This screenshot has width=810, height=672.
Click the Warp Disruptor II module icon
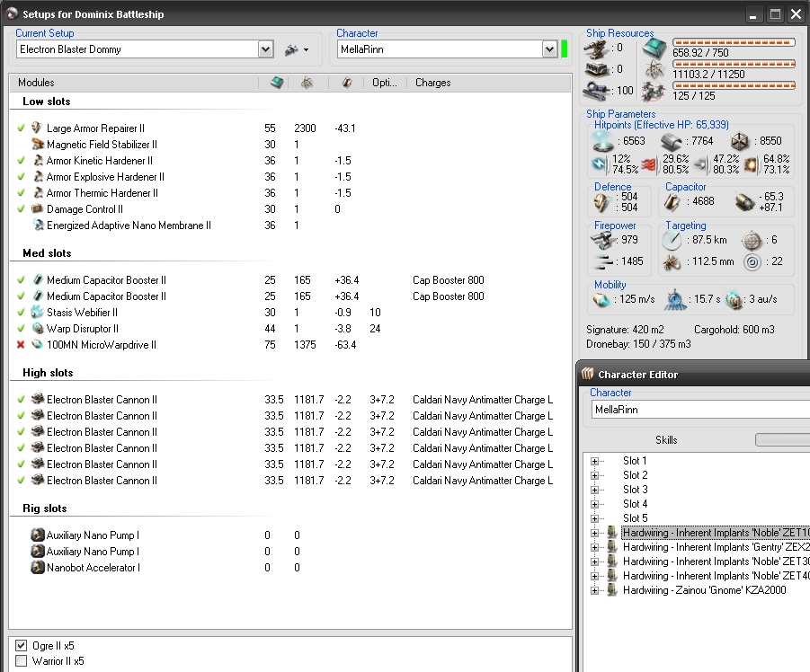pyautogui.click(x=38, y=329)
